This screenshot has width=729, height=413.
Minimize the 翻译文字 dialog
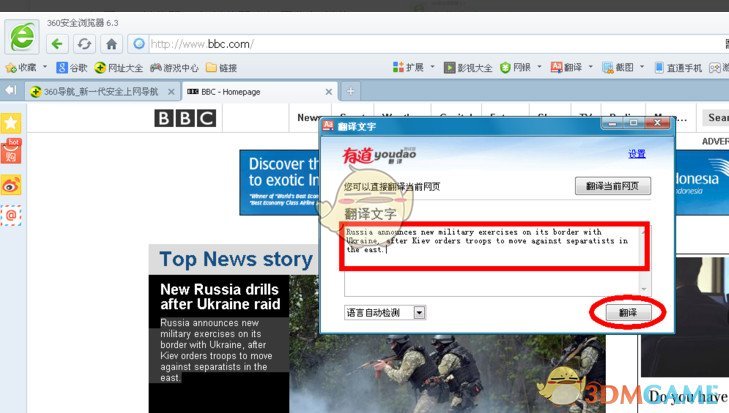(x=612, y=123)
